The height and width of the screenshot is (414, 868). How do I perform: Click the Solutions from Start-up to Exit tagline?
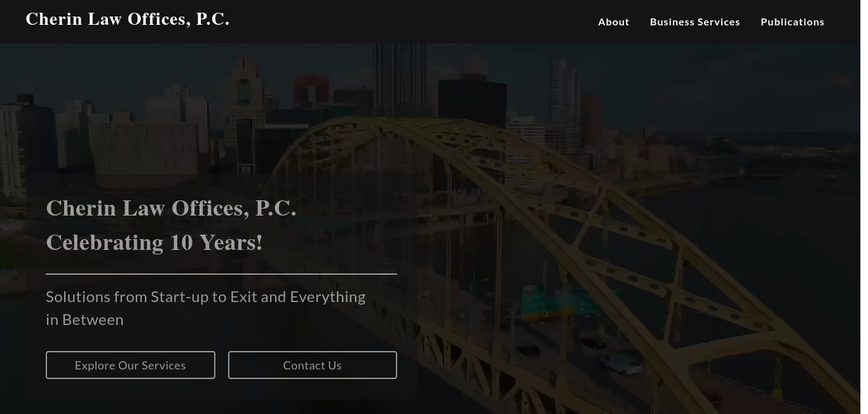click(x=206, y=308)
